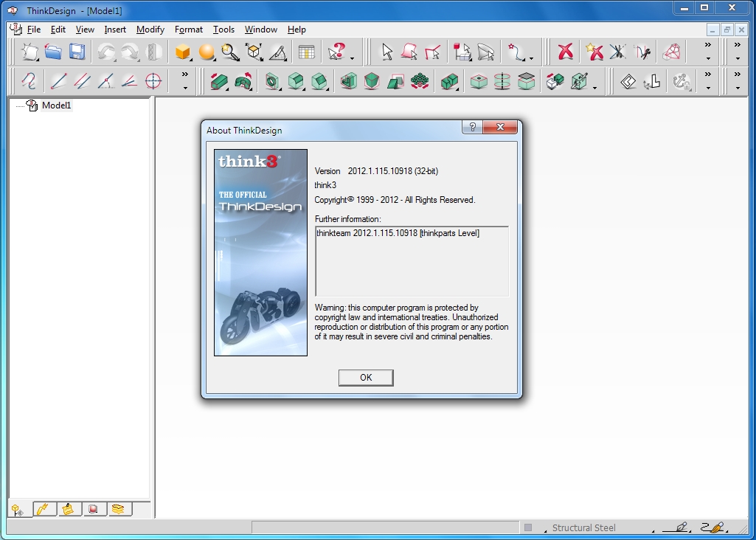
Task: Click the red X delete icon
Action: click(565, 52)
